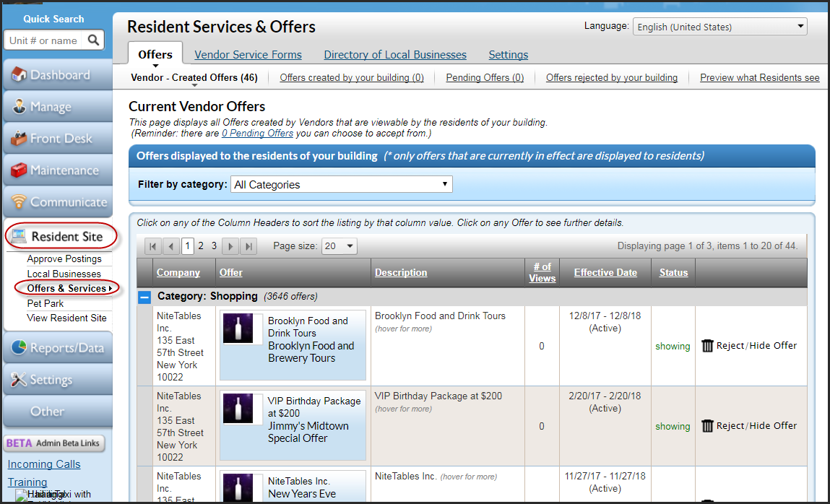This screenshot has width=830, height=504.
Task: Open Pet Park submenu item
Action: [45, 303]
